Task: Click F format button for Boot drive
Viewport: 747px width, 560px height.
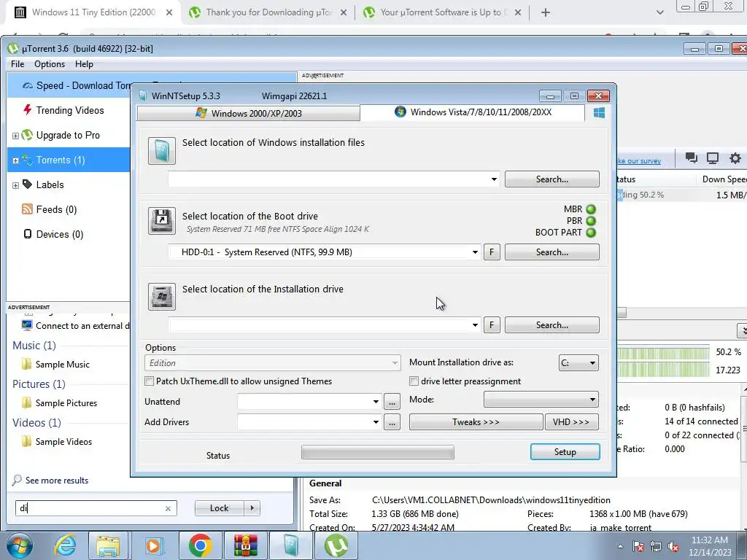Action: [x=492, y=252]
